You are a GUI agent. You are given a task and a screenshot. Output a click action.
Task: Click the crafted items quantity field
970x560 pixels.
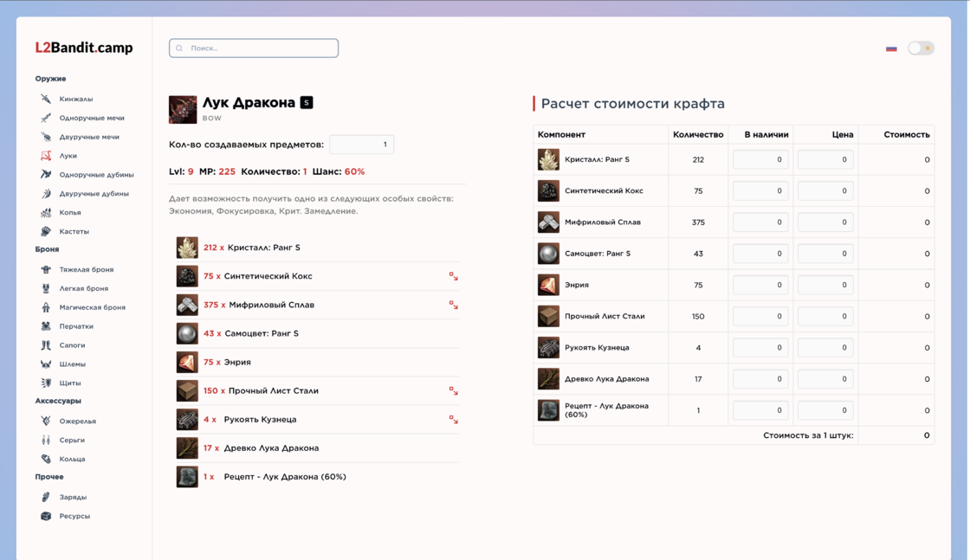(x=362, y=145)
